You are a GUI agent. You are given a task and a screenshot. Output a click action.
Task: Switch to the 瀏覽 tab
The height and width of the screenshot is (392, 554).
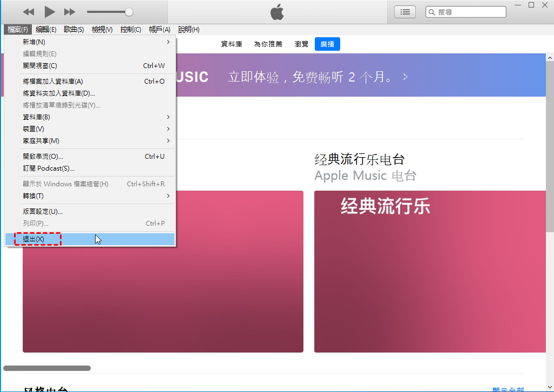click(x=301, y=44)
